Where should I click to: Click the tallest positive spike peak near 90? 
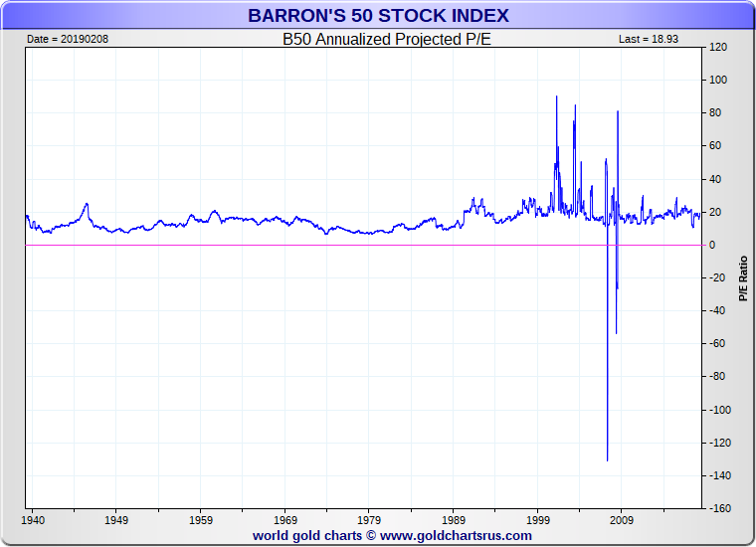point(556,96)
